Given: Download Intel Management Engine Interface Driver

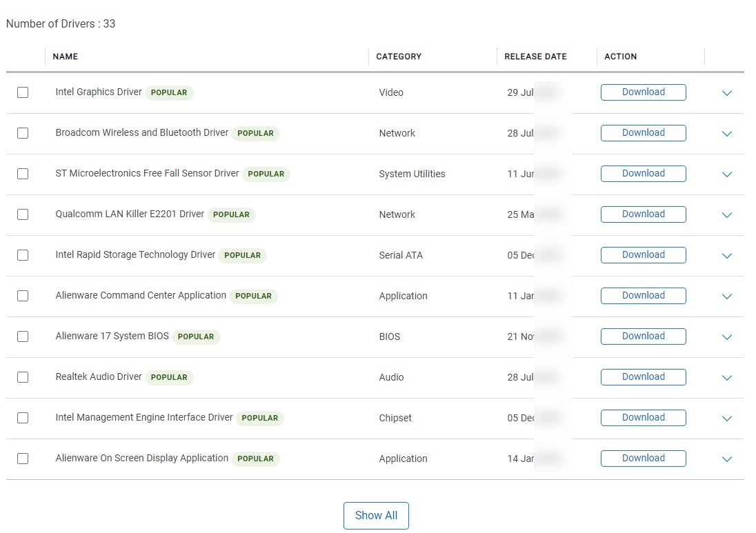Looking at the screenshot, I should coord(643,418).
